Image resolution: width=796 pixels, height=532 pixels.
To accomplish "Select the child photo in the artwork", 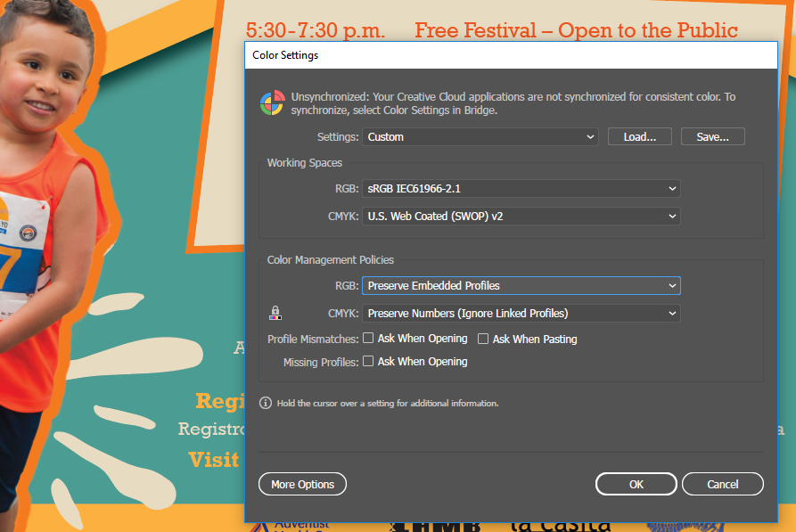I will (53, 178).
